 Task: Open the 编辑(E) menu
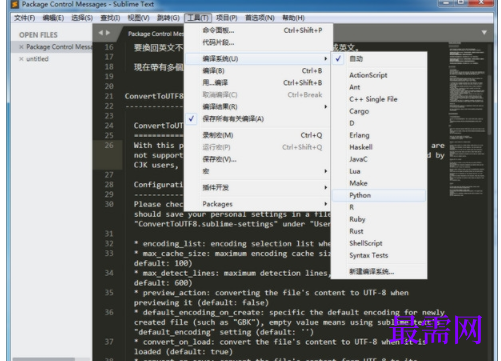53,18
